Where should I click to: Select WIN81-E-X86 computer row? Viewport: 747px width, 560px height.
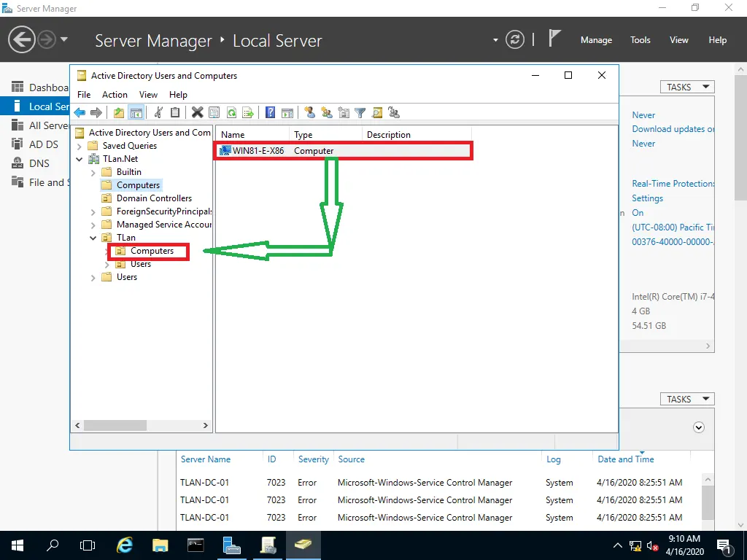343,150
